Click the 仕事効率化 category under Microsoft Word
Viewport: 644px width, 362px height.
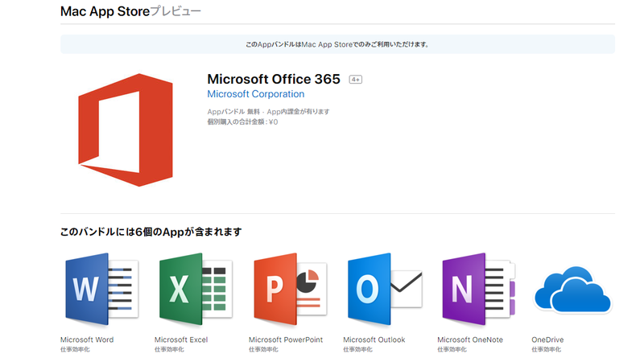(x=75, y=350)
